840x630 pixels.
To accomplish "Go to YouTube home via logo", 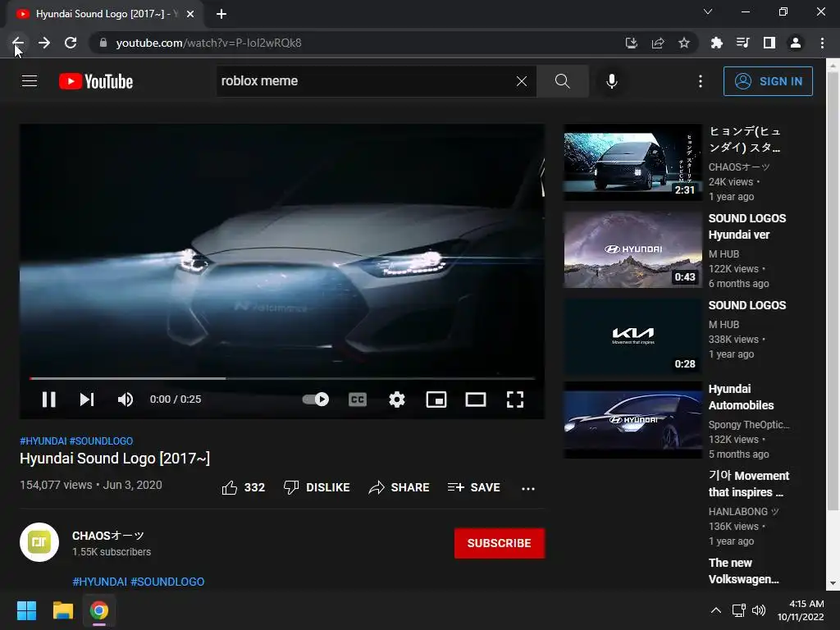I will (x=96, y=81).
